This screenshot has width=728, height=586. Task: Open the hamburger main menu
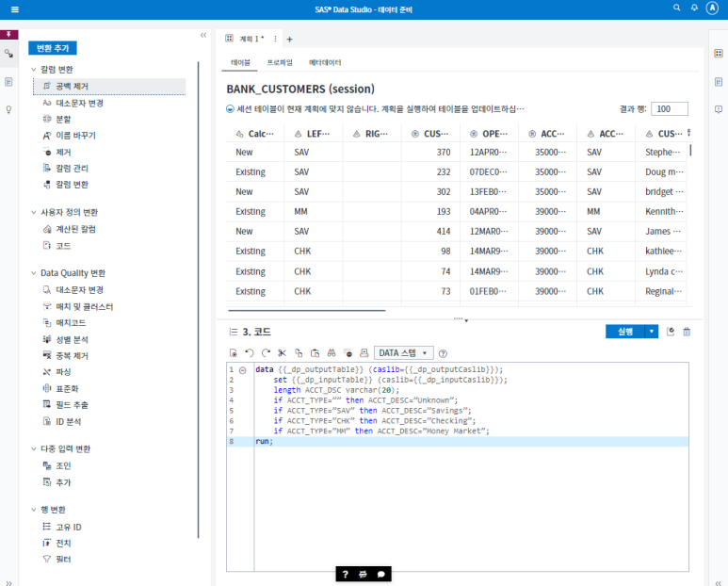[15, 9]
